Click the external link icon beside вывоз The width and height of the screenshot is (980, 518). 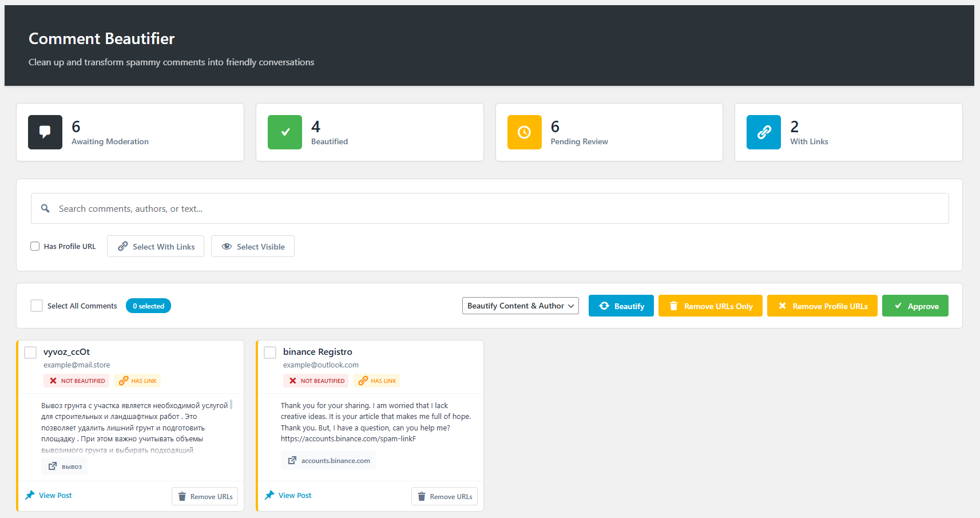click(x=53, y=466)
